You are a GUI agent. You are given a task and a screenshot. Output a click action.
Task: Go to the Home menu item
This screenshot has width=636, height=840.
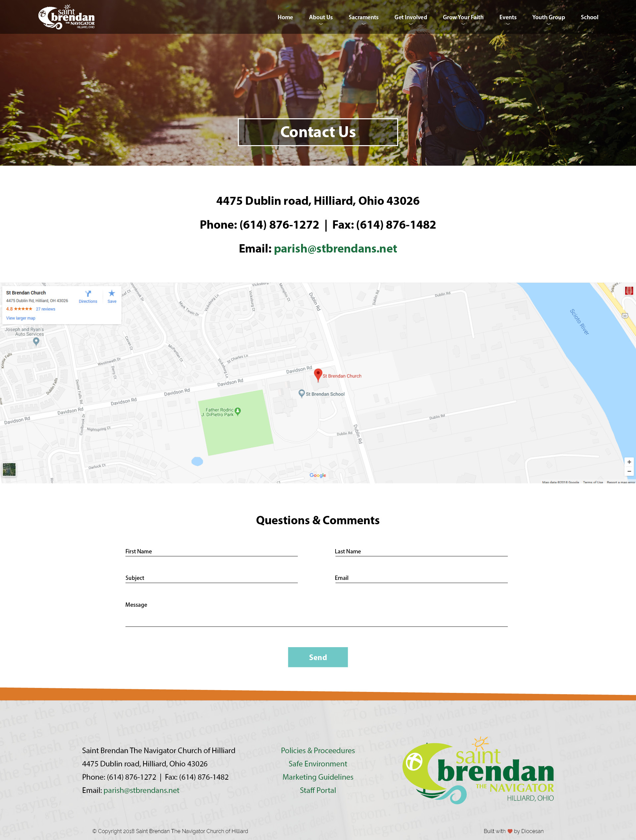[x=285, y=18]
